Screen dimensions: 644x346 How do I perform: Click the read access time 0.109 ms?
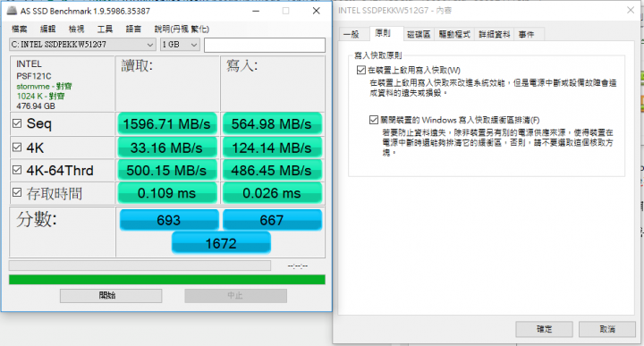[167, 193]
